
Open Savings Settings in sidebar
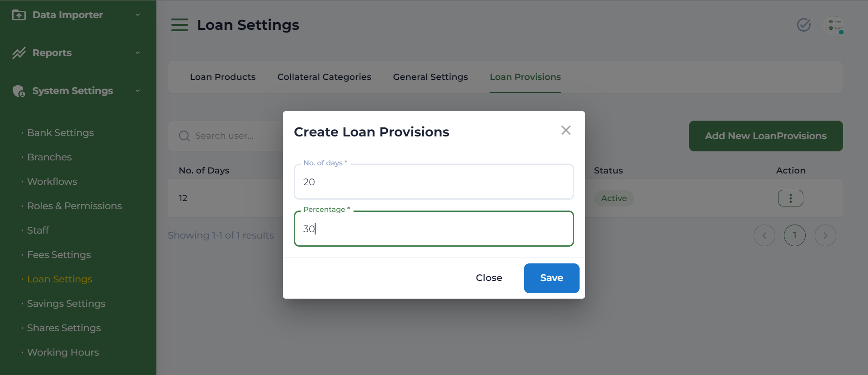click(x=66, y=304)
